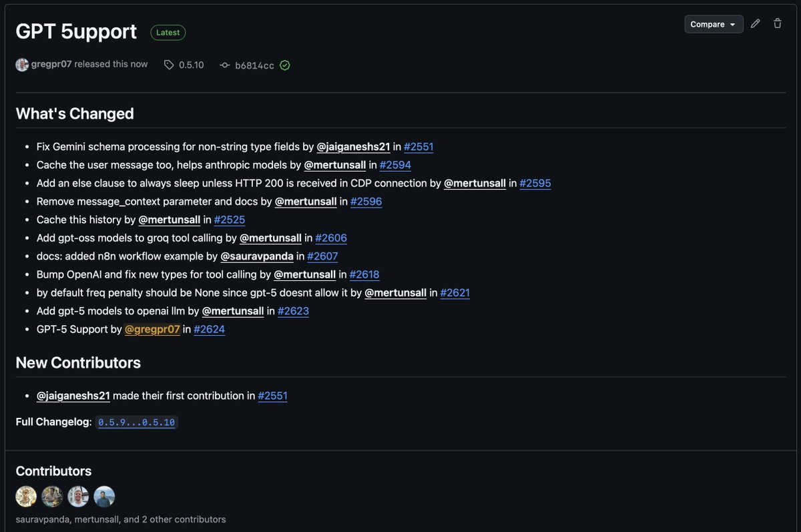This screenshot has height=532, width=801.
Task: Open pull request #2623
Action: (293, 310)
